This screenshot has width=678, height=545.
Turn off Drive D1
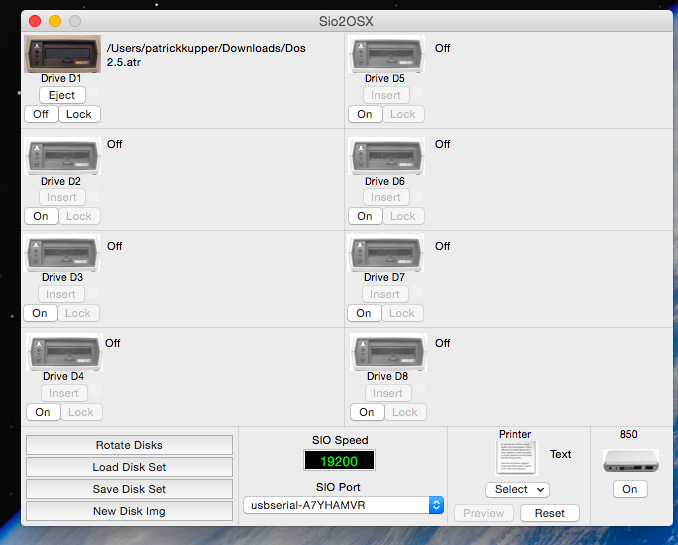pos(41,114)
